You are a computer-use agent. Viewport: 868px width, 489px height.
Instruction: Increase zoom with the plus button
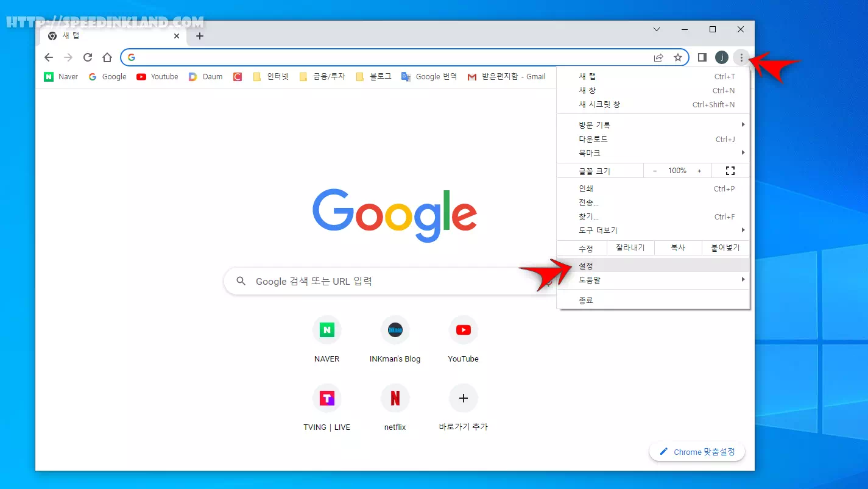(699, 171)
